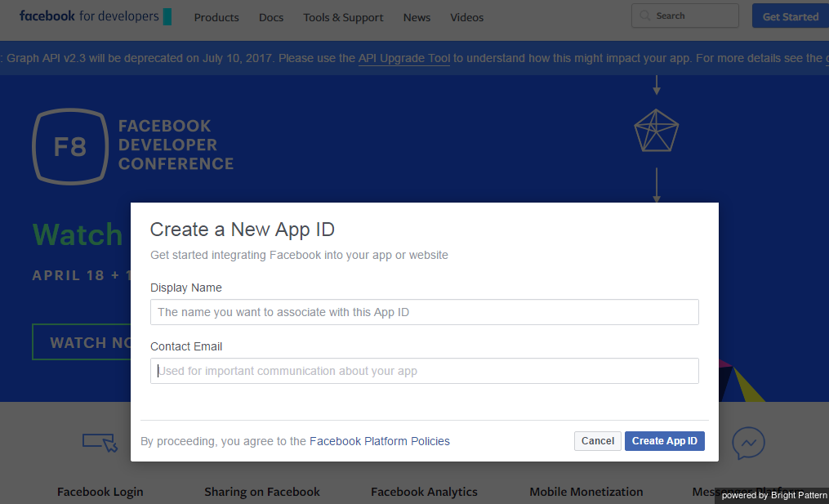Click the Contact Email label

coord(186,346)
